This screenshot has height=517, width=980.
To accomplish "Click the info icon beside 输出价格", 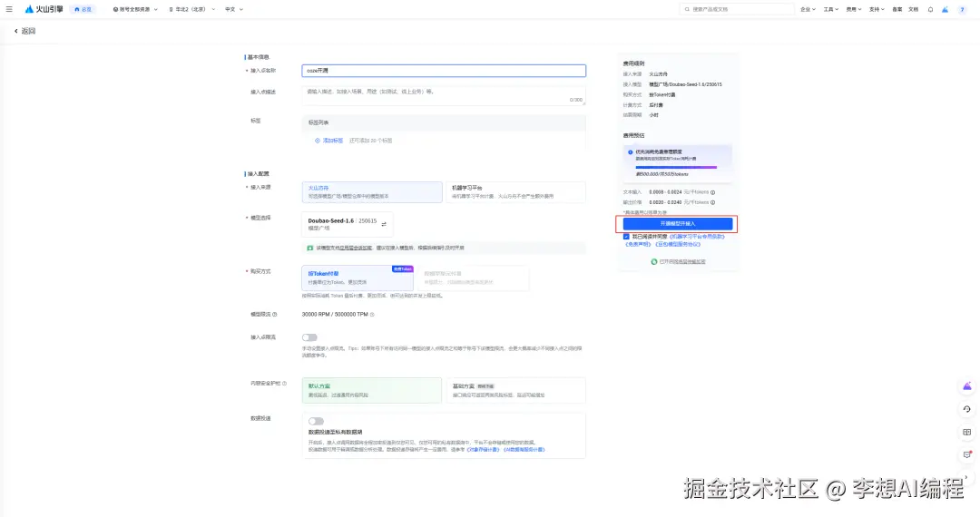I will point(712,202).
